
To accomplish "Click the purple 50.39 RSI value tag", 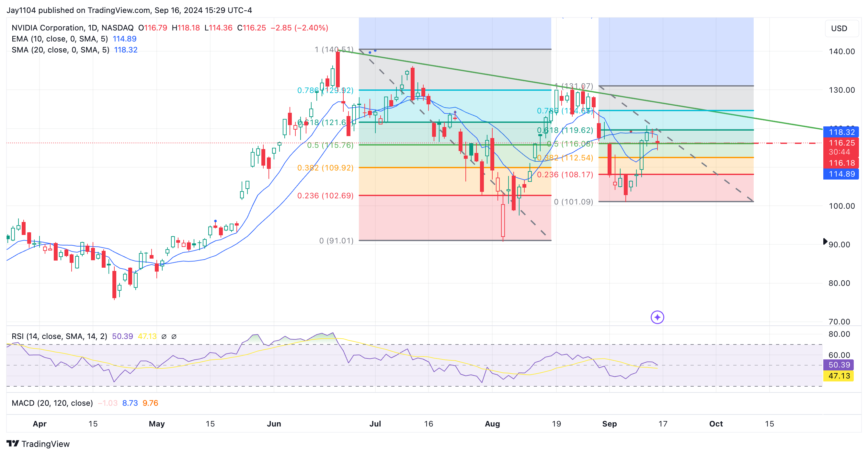I will pyautogui.click(x=839, y=365).
